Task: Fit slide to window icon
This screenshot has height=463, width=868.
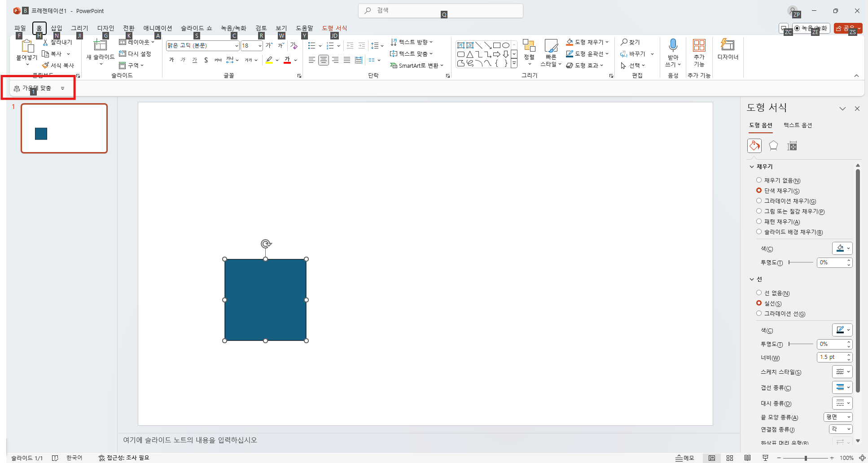Action: coord(862,458)
